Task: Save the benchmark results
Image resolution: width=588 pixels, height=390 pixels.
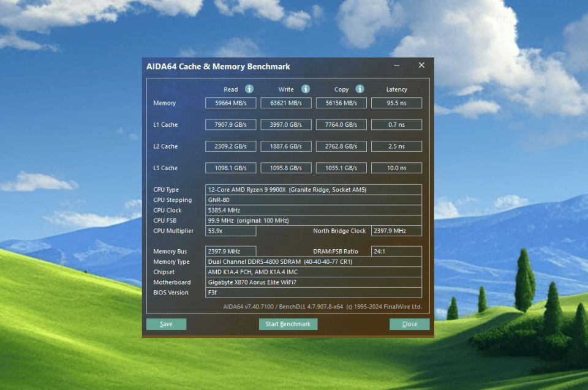Action: point(166,324)
